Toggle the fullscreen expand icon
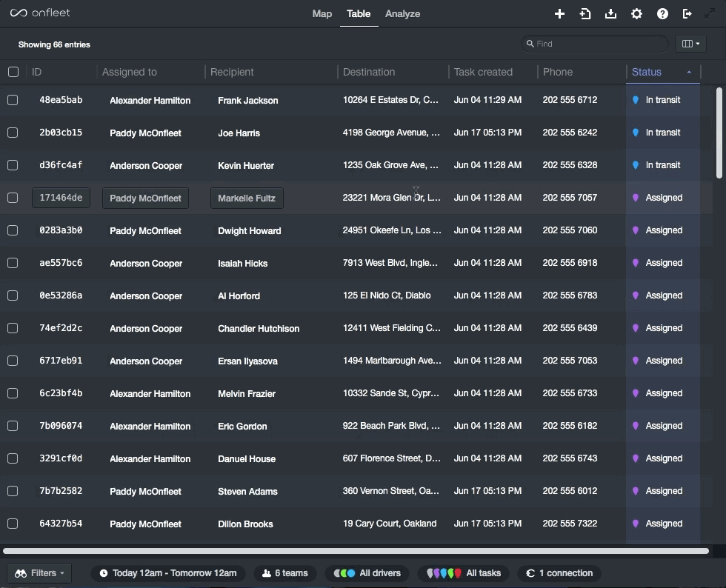Image resolution: width=726 pixels, height=588 pixels. [710, 14]
